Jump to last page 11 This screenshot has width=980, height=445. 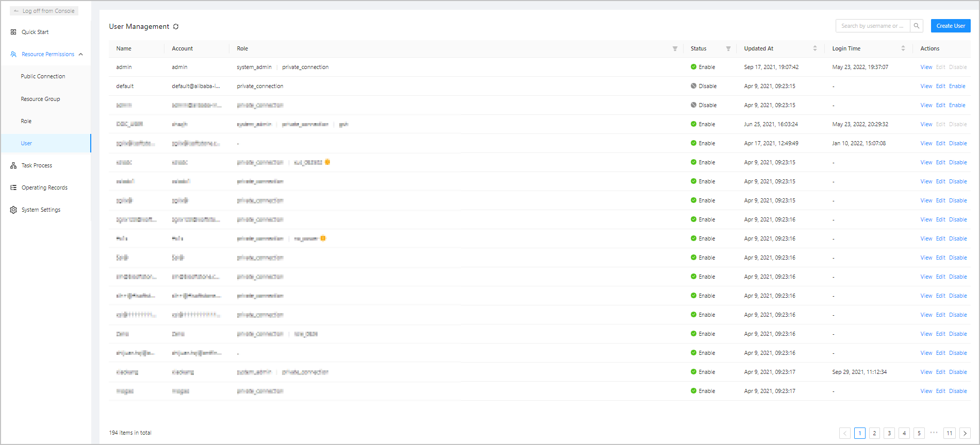pos(950,433)
